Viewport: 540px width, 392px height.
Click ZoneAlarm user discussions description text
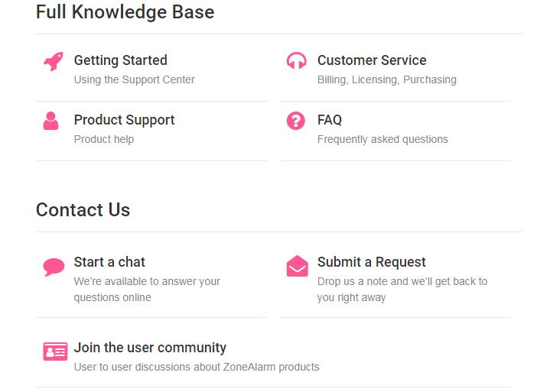pyautogui.click(x=197, y=367)
